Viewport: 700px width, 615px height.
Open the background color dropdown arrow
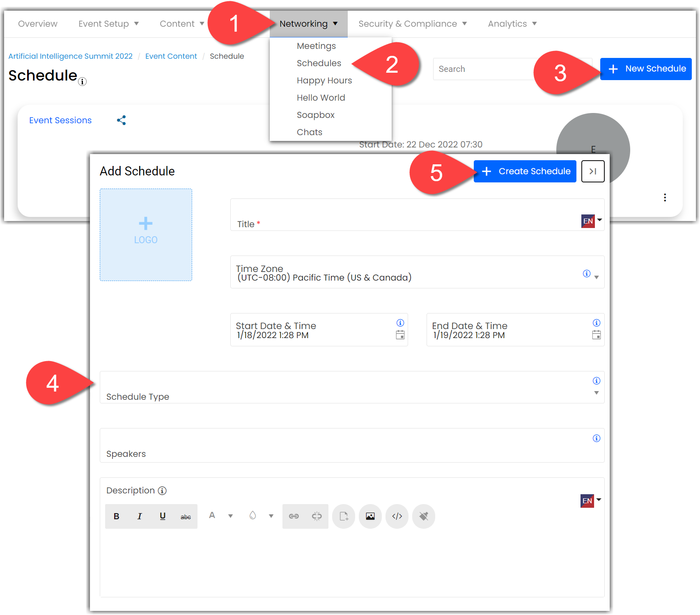point(271,516)
